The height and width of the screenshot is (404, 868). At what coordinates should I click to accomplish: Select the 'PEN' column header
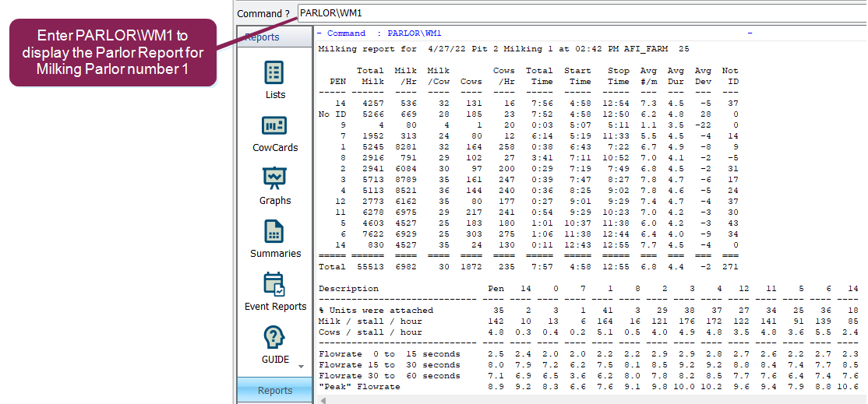tap(337, 81)
